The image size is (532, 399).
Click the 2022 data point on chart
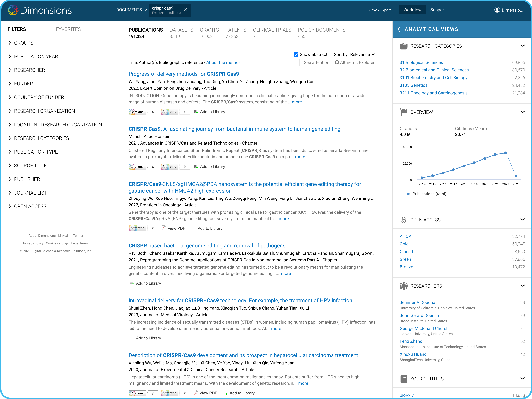505,153
